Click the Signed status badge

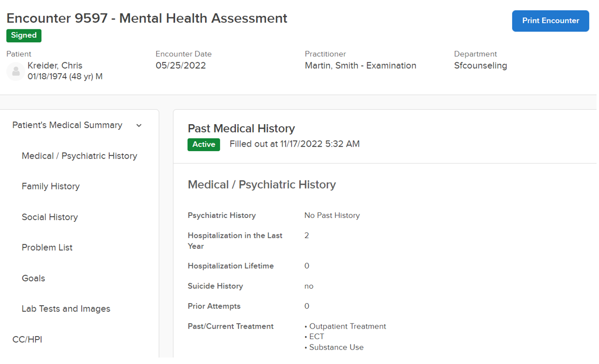(x=24, y=35)
